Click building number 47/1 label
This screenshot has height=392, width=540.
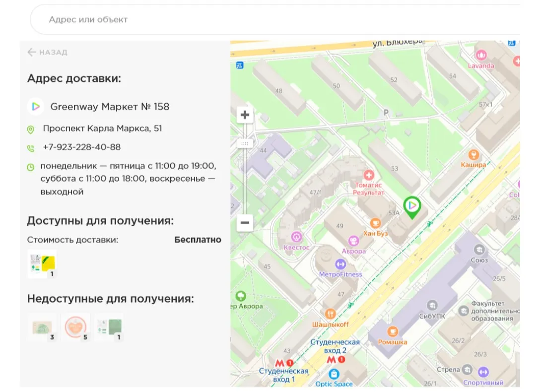pos(316,193)
